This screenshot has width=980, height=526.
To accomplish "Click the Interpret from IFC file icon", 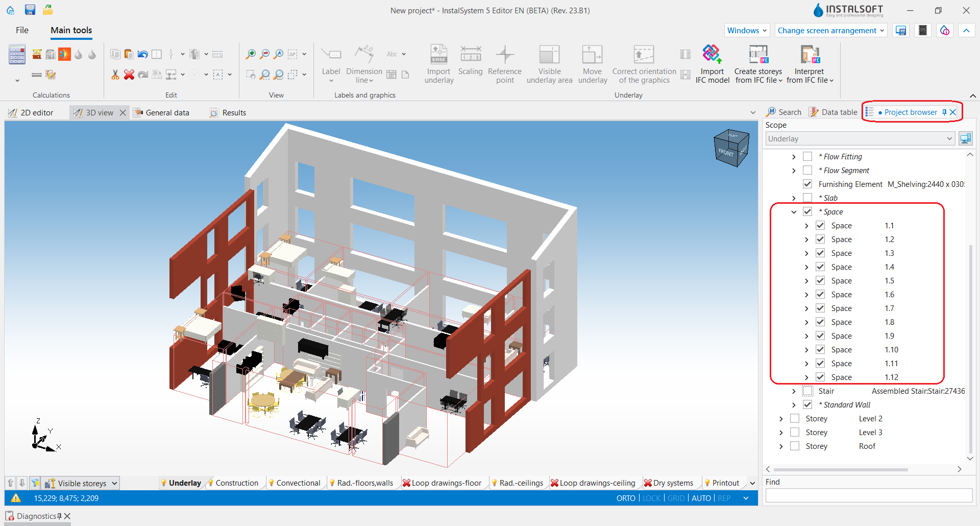I will click(810, 55).
